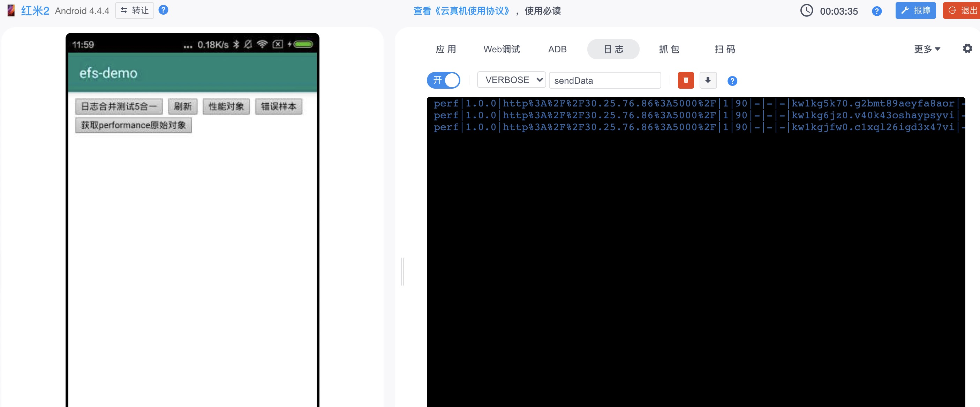Tap the 性能对象 button on phone

[x=226, y=106]
